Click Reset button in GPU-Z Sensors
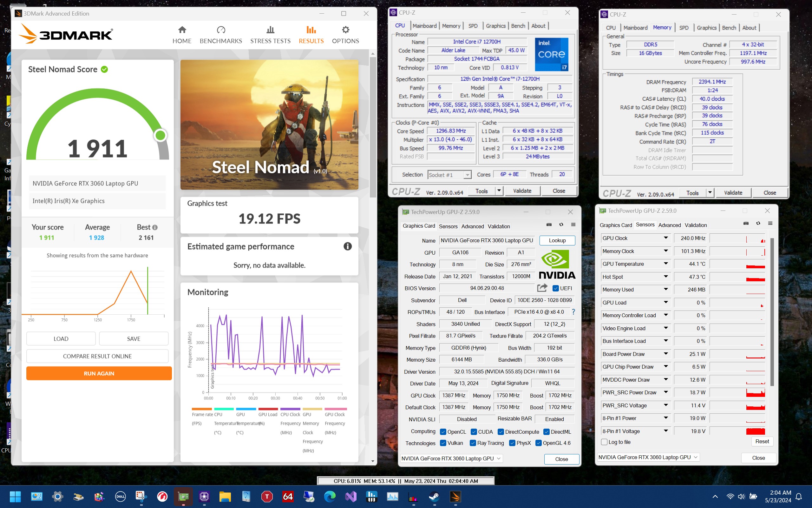The height and width of the screenshot is (508, 812). coord(762,441)
